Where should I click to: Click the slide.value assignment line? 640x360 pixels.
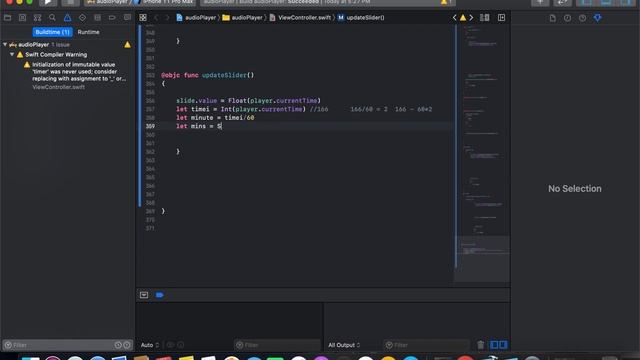[x=248, y=100]
